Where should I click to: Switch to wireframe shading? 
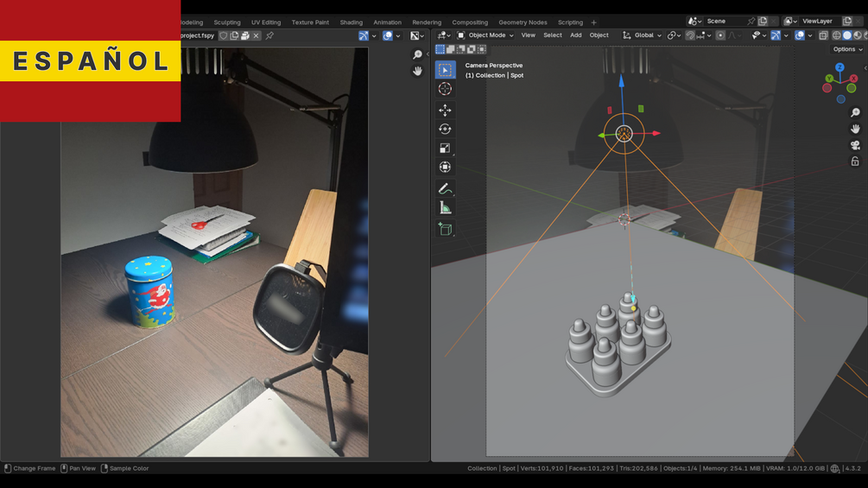click(x=836, y=35)
